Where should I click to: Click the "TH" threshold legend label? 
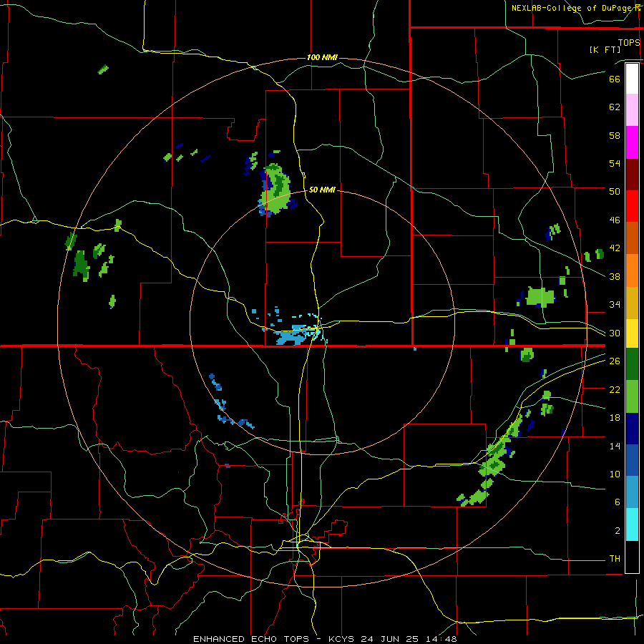click(615, 559)
